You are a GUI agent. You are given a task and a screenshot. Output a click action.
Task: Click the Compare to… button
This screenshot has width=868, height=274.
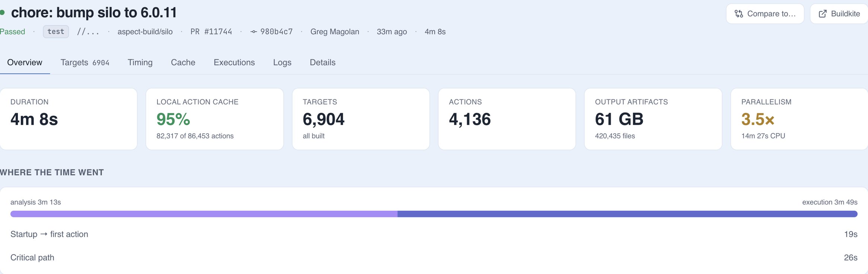coord(765,14)
